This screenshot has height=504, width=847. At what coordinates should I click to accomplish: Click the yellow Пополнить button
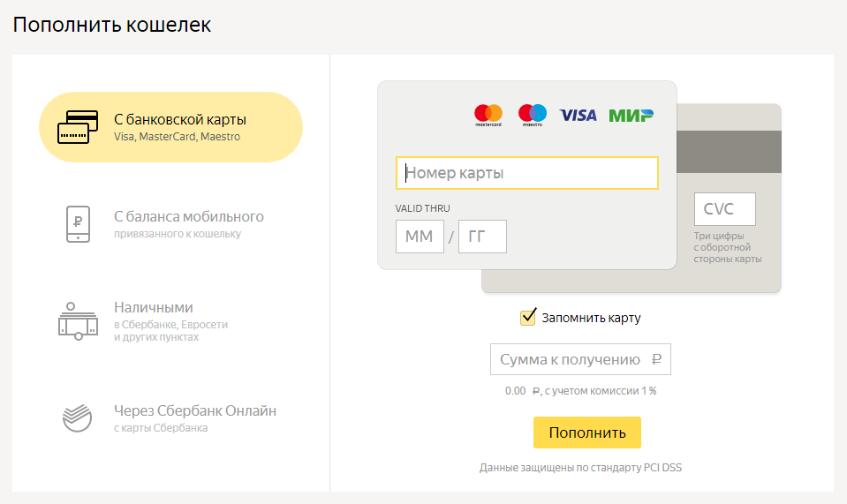click(x=587, y=433)
